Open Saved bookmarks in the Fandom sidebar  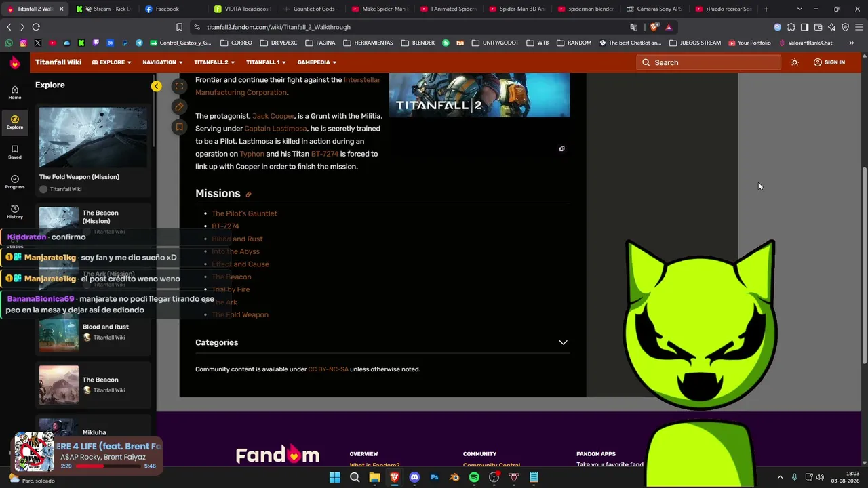pyautogui.click(x=15, y=152)
